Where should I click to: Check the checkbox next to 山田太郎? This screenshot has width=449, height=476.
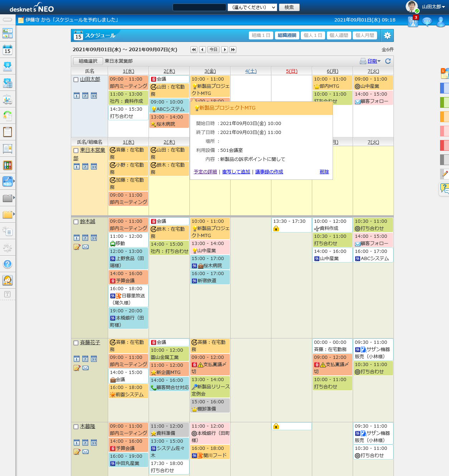click(x=76, y=80)
